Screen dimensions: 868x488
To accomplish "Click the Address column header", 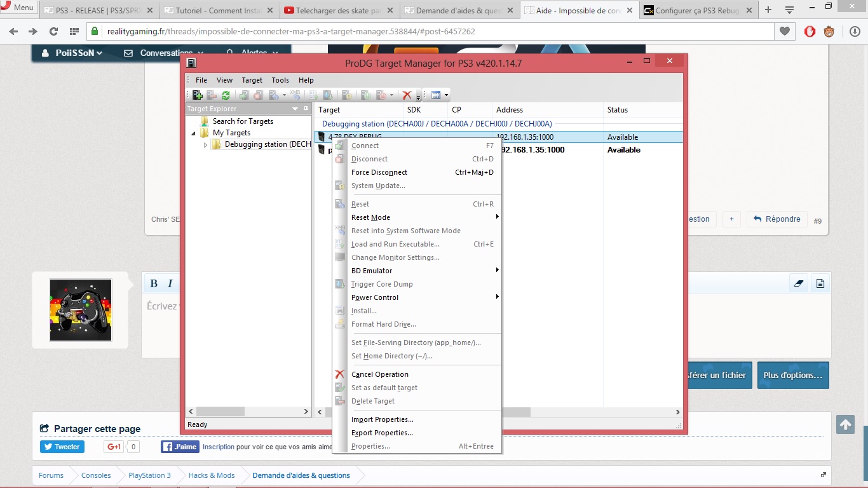I will tap(548, 110).
